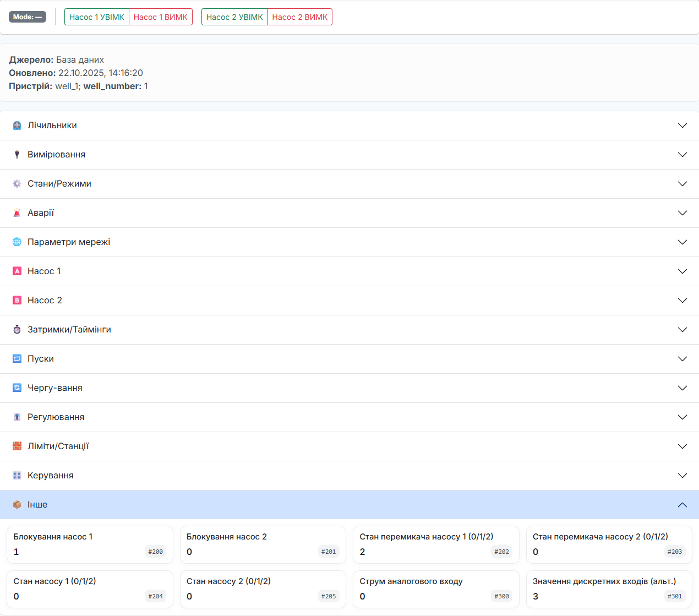Turn on pump 1 with Насос 1 УВІМК
This screenshot has height=616, width=699.
click(97, 17)
